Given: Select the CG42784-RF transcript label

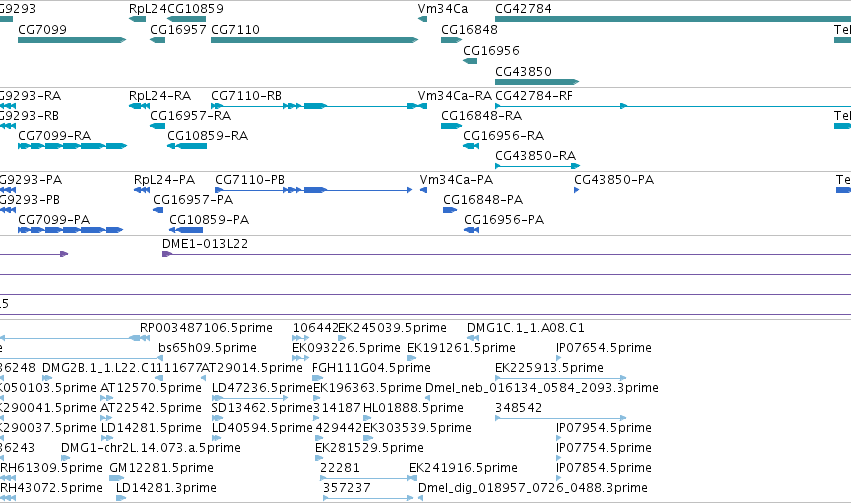Looking at the screenshot, I should coord(534,96).
